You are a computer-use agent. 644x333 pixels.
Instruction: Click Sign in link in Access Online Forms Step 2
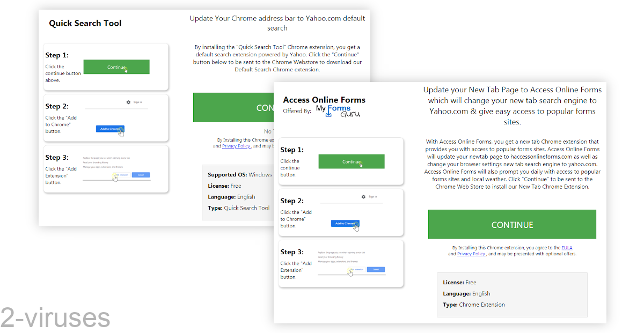[374, 196]
